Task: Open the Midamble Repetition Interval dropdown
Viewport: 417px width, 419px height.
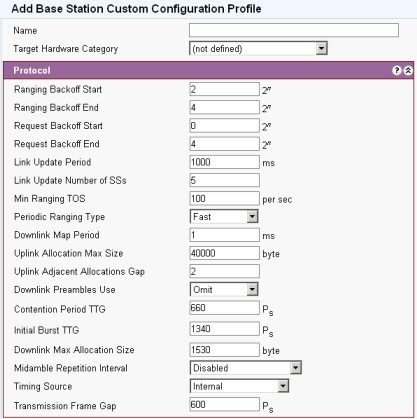Action: click(x=246, y=368)
